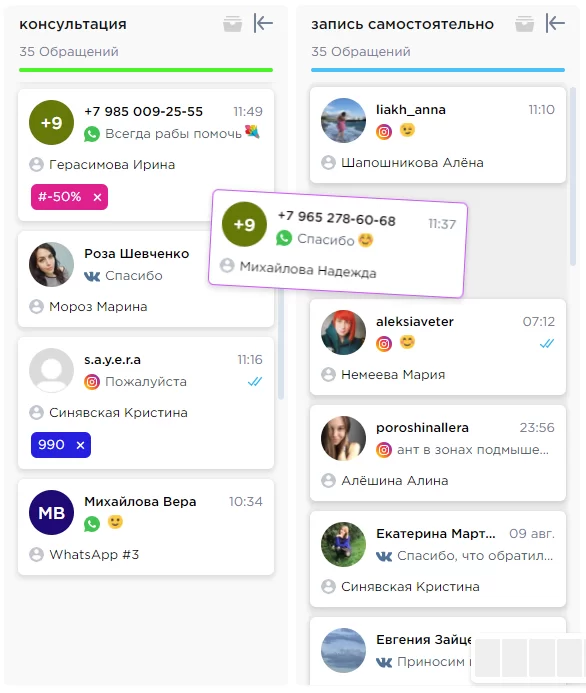Click the запись самостоятельно column scrollbar
This screenshot has height=693, width=586.
[x=573, y=176]
